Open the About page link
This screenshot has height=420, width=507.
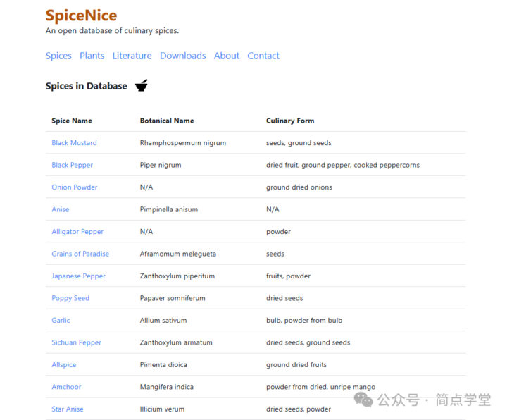click(x=226, y=56)
